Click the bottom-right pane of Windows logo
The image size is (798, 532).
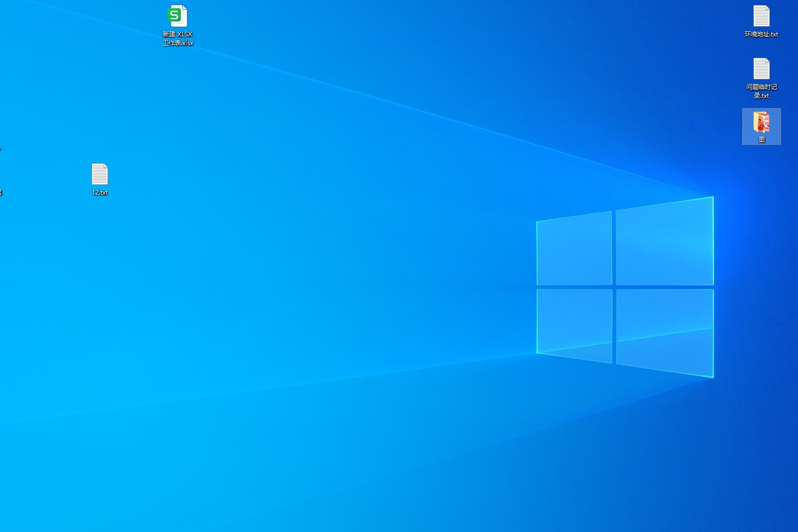pyautogui.click(x=664, y=331)
